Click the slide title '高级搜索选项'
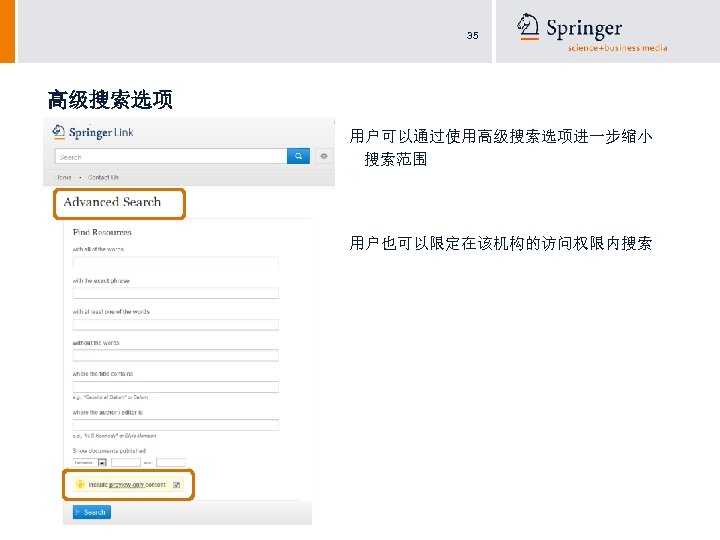720x540 pixels. 110,99
